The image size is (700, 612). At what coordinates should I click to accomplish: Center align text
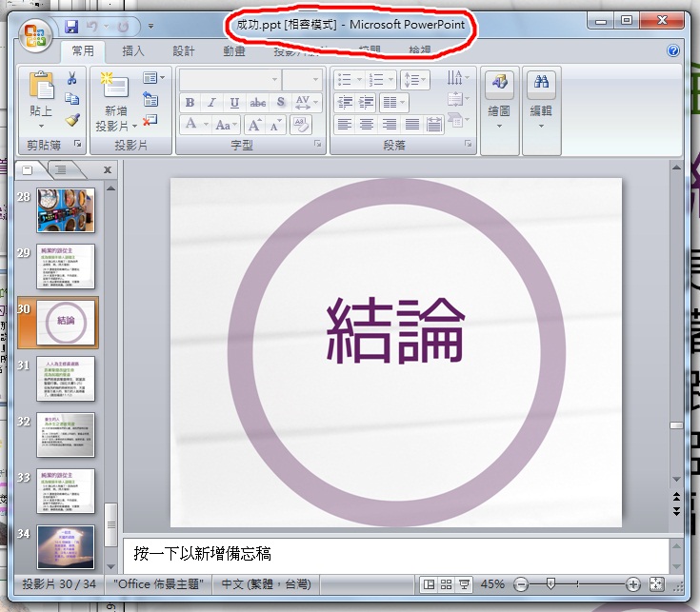[x=367, y=124]
